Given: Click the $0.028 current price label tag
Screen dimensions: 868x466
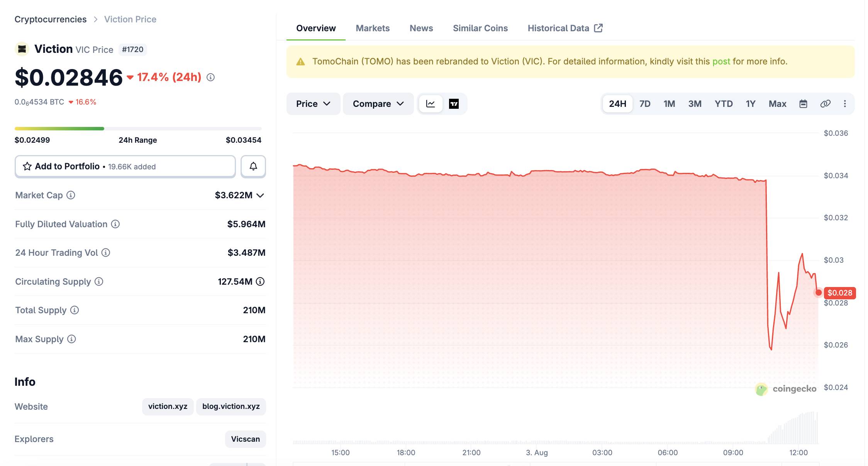Looking at the screenshot, I should [x=840, y=293].
